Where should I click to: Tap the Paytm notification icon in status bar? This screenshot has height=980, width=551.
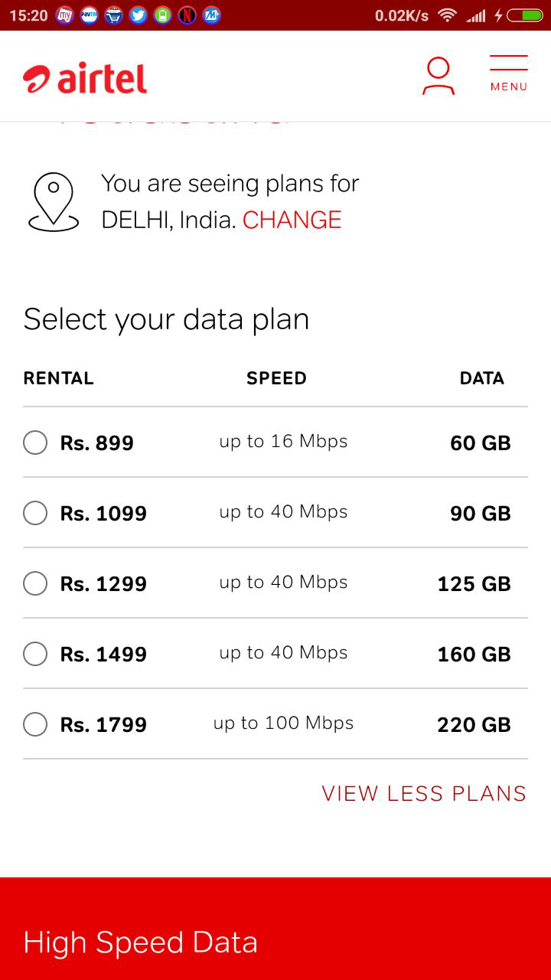point(89,15)
